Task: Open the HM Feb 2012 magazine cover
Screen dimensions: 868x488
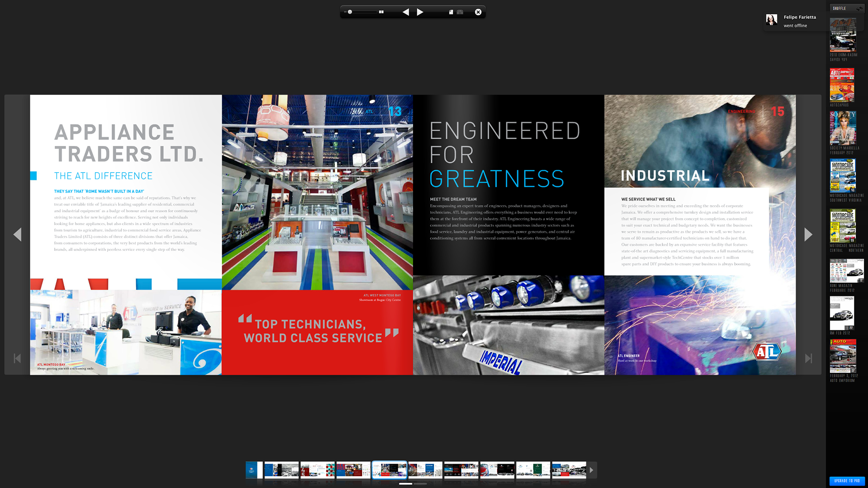Action: (842, 313)
